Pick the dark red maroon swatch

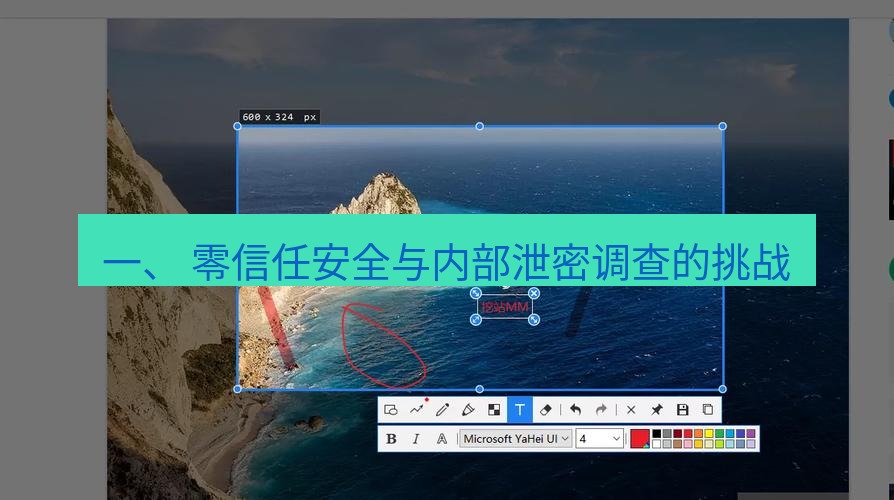[x=677, y=433]
